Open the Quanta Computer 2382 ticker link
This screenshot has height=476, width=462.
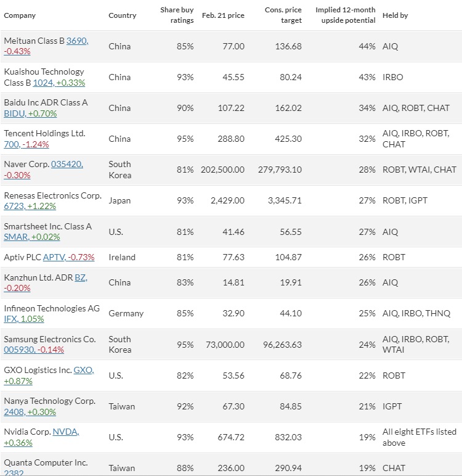14,473
